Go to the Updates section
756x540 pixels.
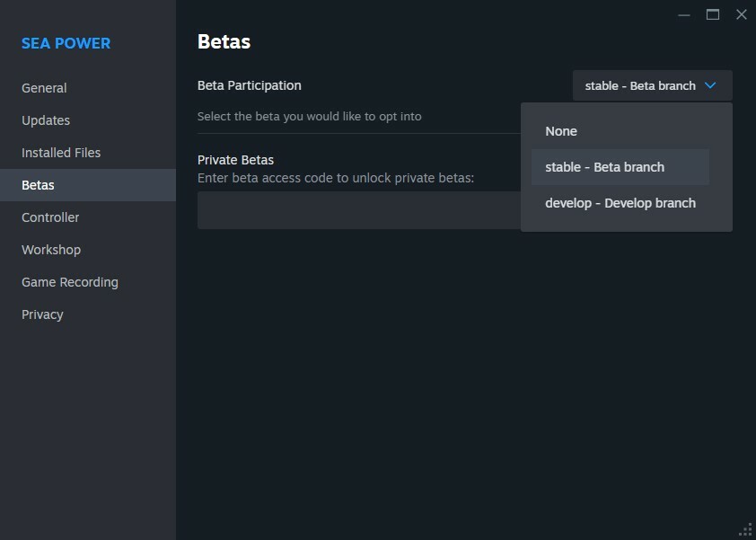(x=46, y=120)
